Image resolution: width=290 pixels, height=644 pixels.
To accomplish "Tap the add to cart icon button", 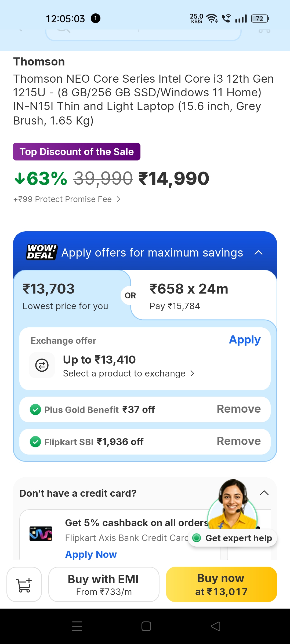I will coord(24,584).
